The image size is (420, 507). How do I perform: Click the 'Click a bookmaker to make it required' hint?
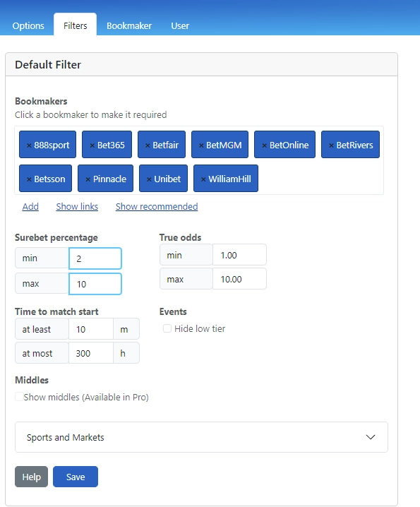[91, 115]
